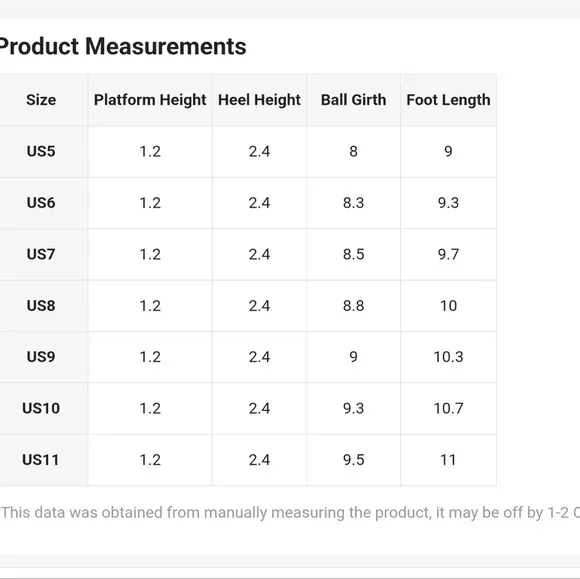Select the 9.7 foot length value
This screenshot has width=580, height=579.
(448, 254)
